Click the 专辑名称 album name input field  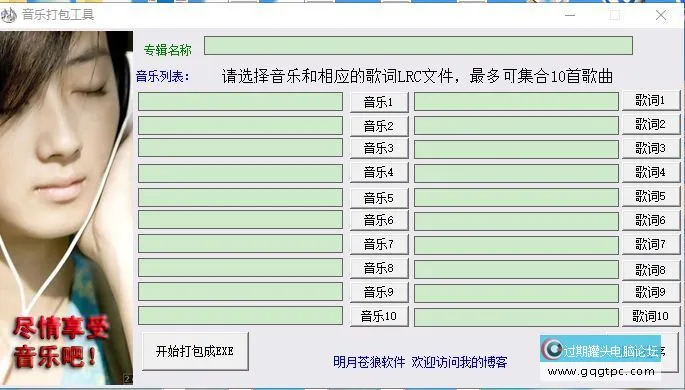[x=419, y=45]
